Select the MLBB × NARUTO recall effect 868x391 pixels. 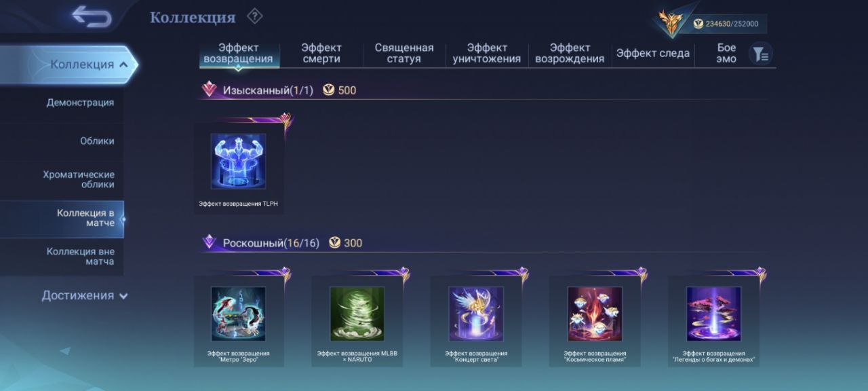click(357, 314)
